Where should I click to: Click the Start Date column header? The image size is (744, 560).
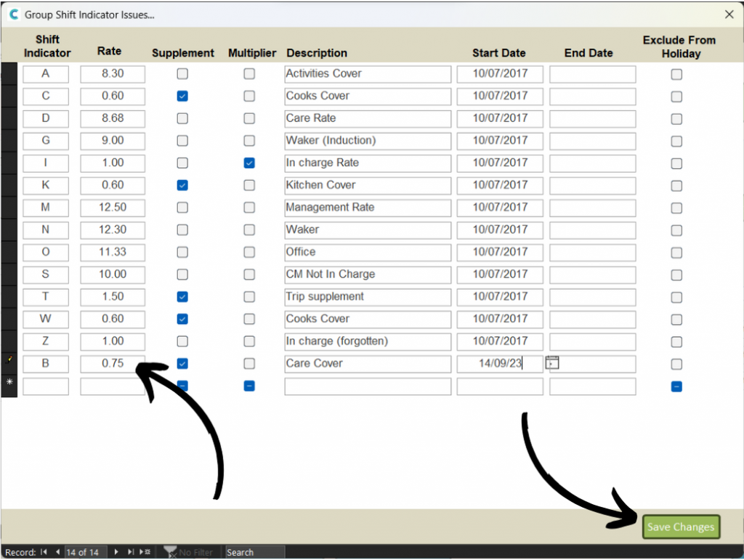coord(498,53)
